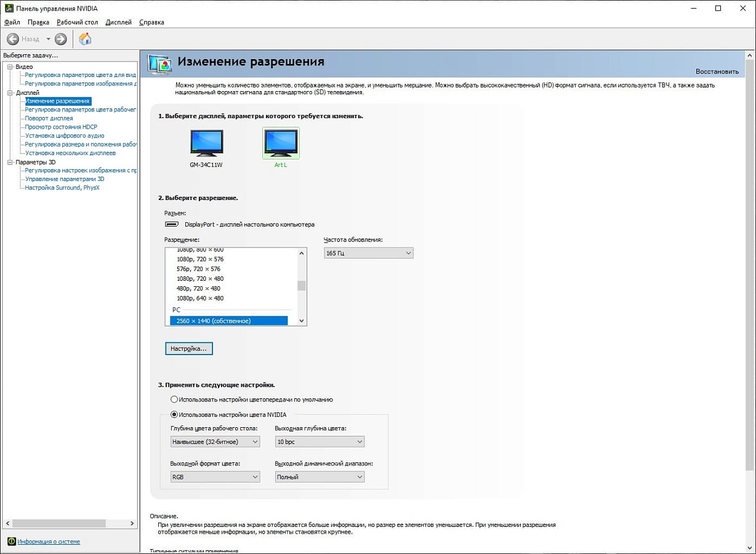Open Изменение разрешения tree item
The height and width of the screenshot is (554, 756).
(57, 101)
